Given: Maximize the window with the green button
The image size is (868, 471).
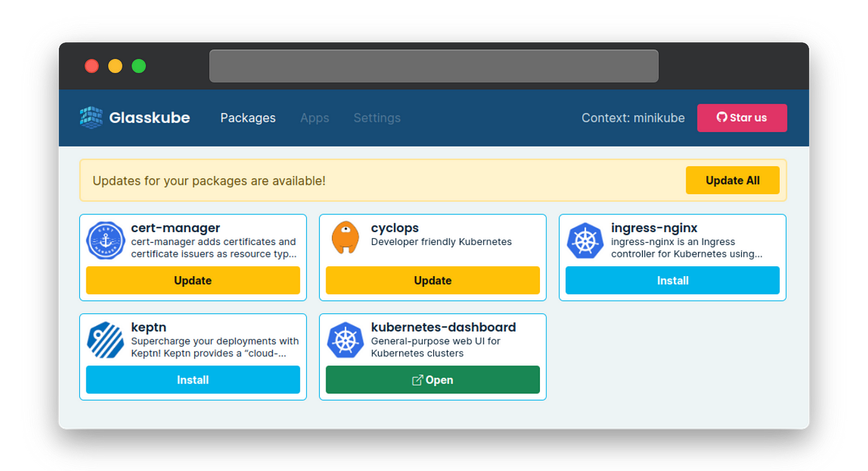Looking at the screenshot, I should point(139,66).
